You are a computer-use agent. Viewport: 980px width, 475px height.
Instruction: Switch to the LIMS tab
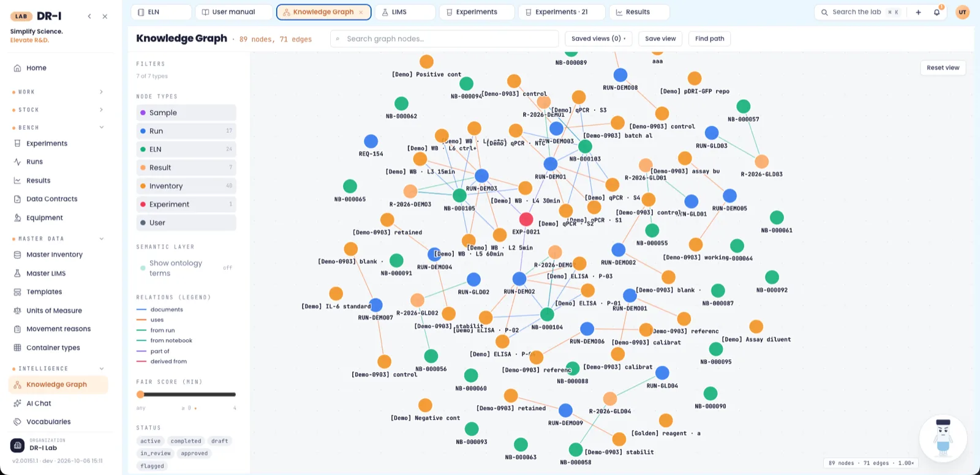405,12
